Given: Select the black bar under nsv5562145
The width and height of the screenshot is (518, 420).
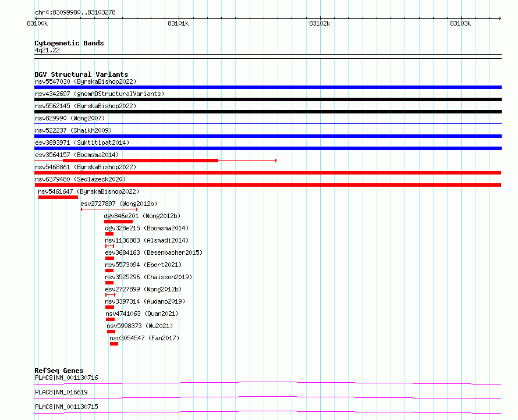Looking at the screenshot, I should 268,112.
